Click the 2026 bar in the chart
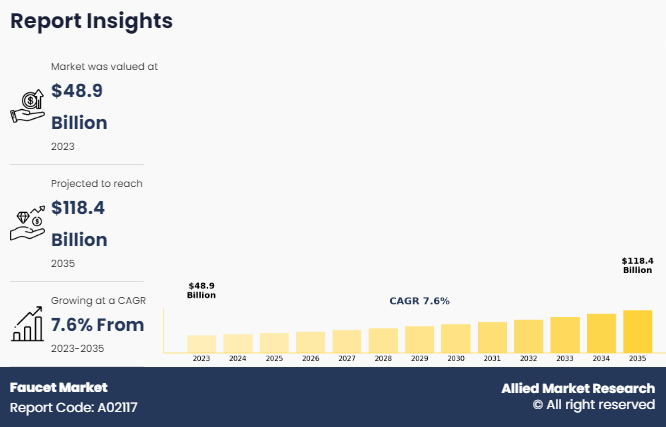The height and width of the screenshot is (427, 666). (310, 341)
